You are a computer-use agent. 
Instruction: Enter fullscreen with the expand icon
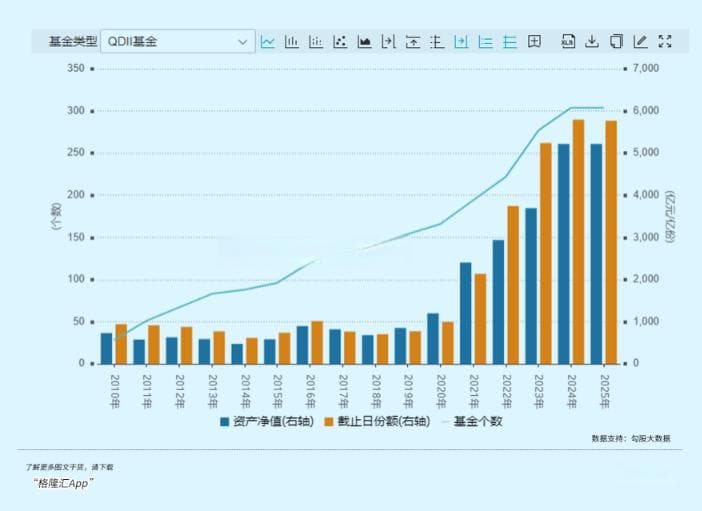click(x=665, y=41)
